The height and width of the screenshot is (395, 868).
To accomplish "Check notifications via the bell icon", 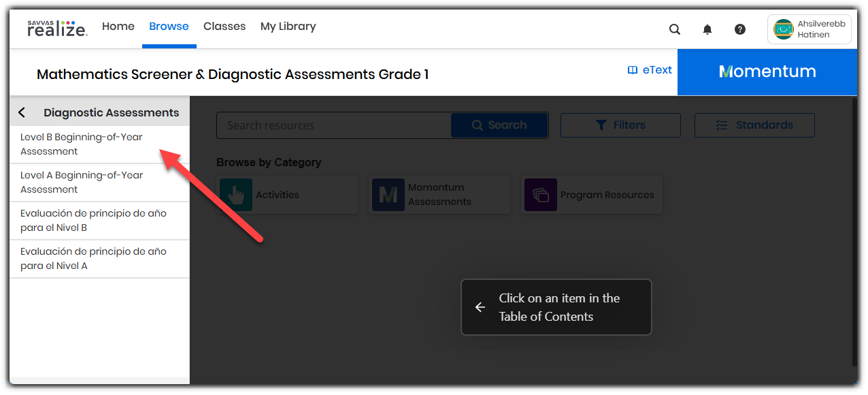I will [x=707, y=29].
